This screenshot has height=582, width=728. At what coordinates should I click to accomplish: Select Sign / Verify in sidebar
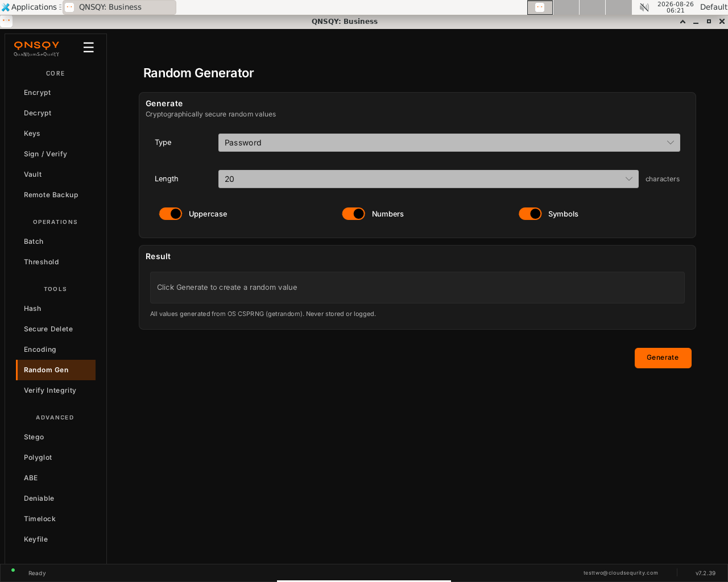tap(56, 154)
